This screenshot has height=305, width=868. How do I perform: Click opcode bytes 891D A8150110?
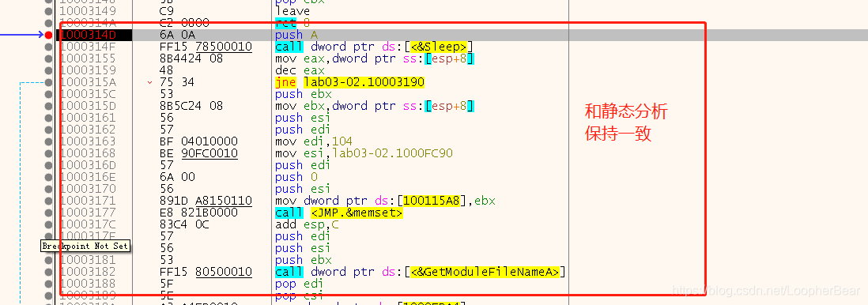pos(206,201)
